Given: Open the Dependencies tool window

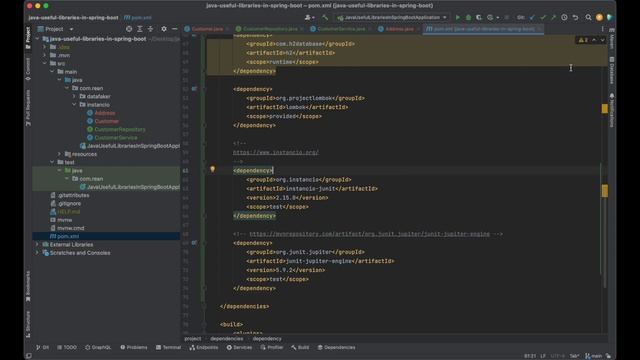Looking at the screenshot, I should point(336,347).
